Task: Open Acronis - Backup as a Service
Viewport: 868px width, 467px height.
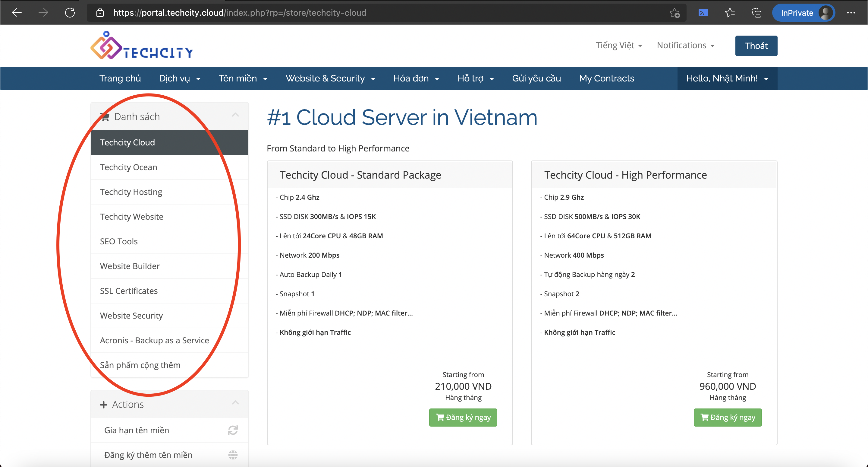Action: (x=169, y=340)
